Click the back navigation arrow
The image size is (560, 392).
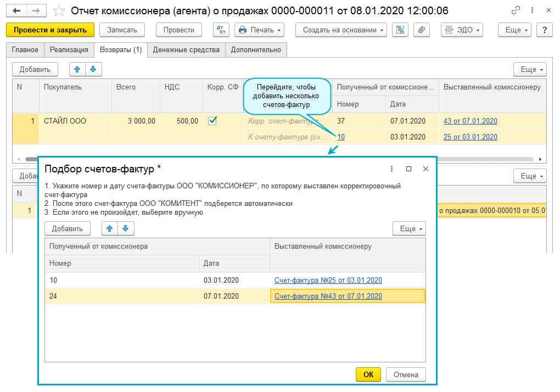tap(17, 10)
